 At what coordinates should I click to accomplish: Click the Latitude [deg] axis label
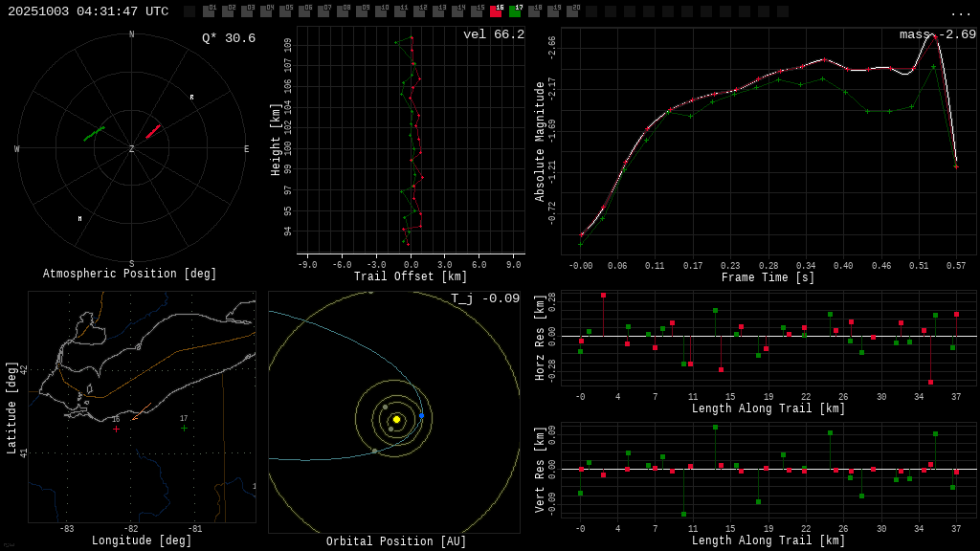coord(11,408)
